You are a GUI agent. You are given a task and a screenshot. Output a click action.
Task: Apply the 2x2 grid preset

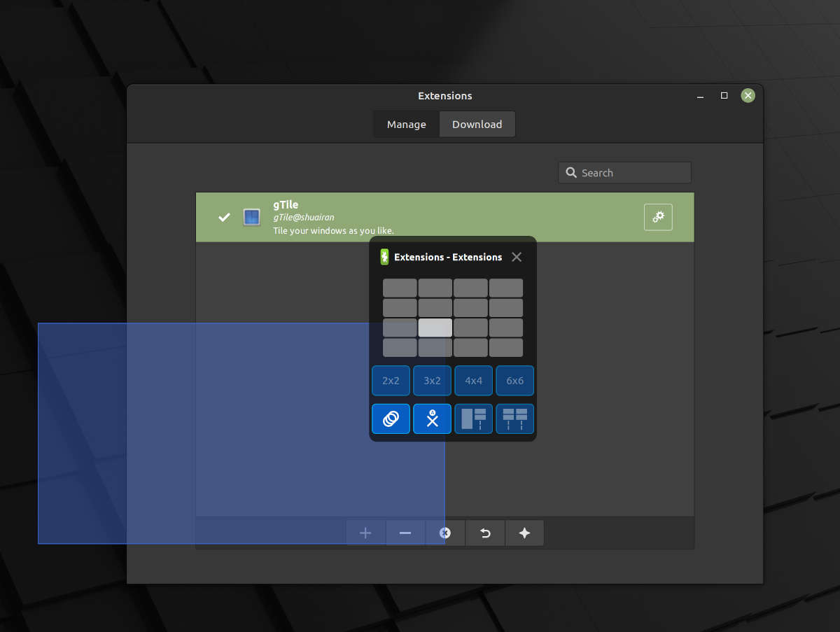pos(391,380)
